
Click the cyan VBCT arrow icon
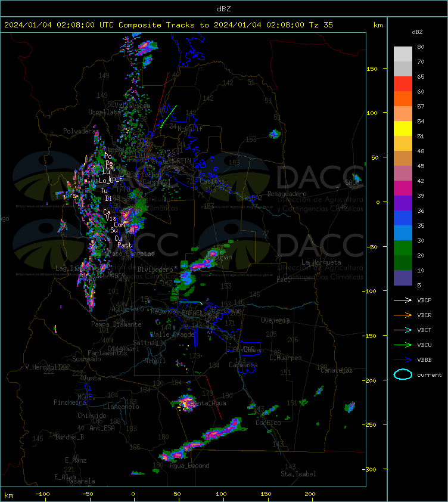(403, 330)
